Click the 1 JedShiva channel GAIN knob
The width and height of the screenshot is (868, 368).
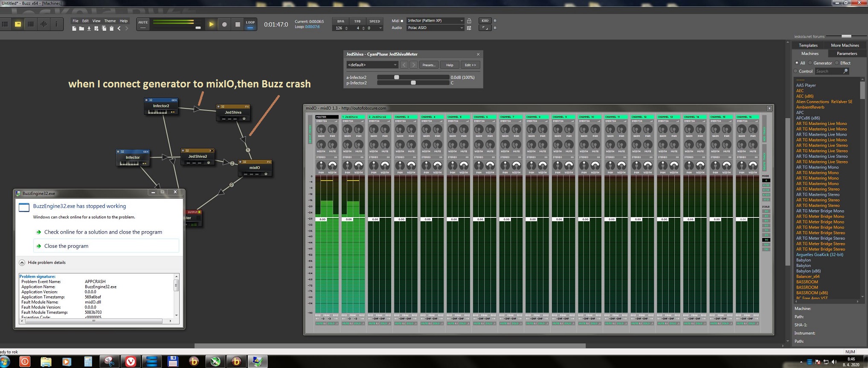(x=347, y=129)
